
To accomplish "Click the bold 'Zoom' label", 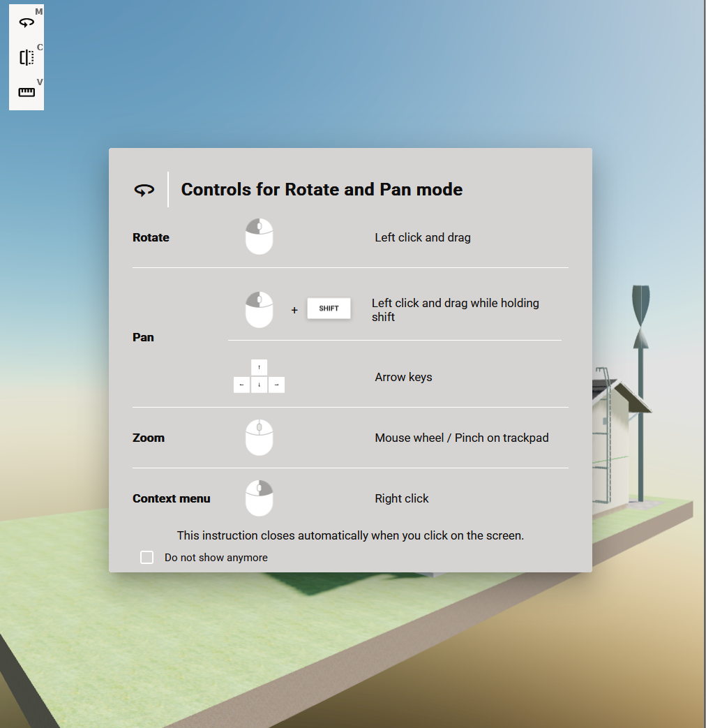I will click(x=149, y=438).
